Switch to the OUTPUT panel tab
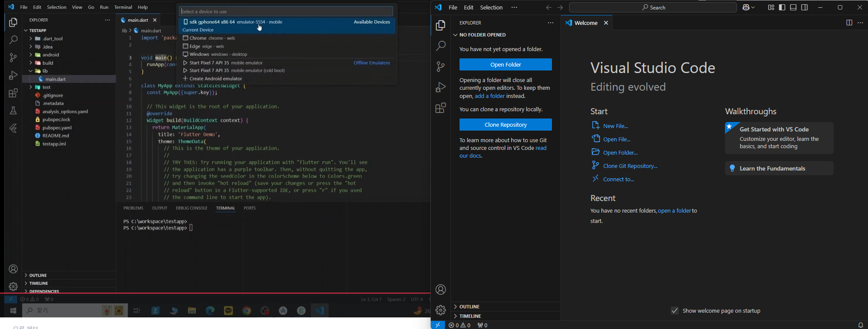Viewport: 868px width, 329px height. click(160, 208)
